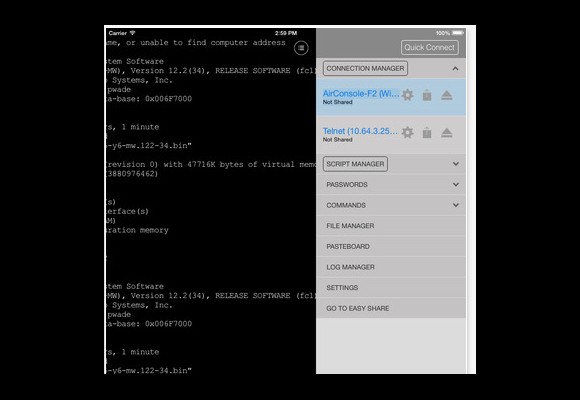
Task: Open the Passwords menu item
Action: coord(391,184)
